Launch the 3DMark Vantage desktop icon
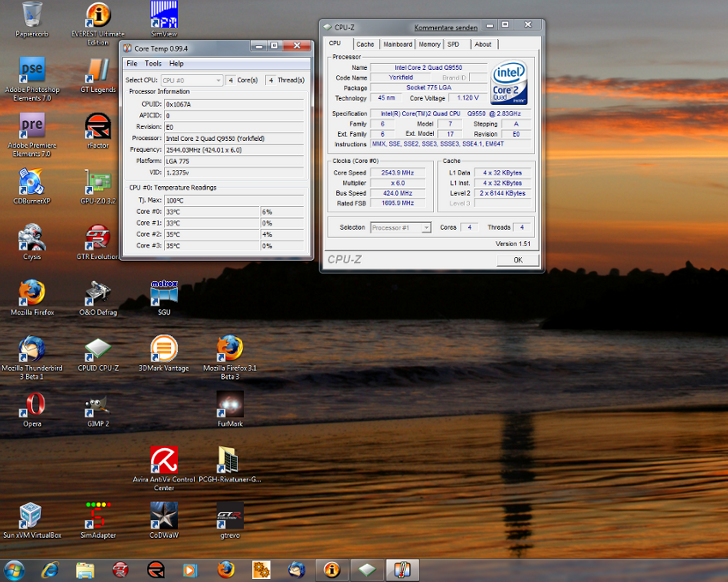 (x=163, y=349)
